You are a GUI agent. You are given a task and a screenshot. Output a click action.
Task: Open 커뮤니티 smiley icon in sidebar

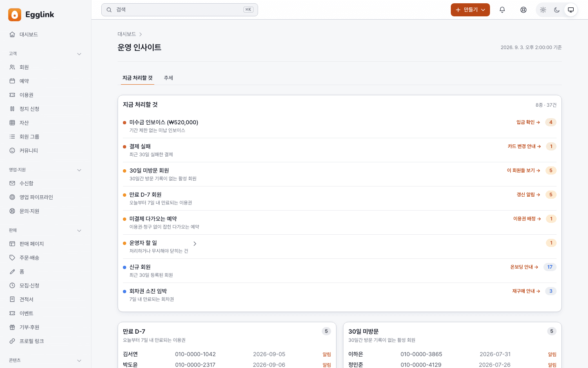point(12,150)
